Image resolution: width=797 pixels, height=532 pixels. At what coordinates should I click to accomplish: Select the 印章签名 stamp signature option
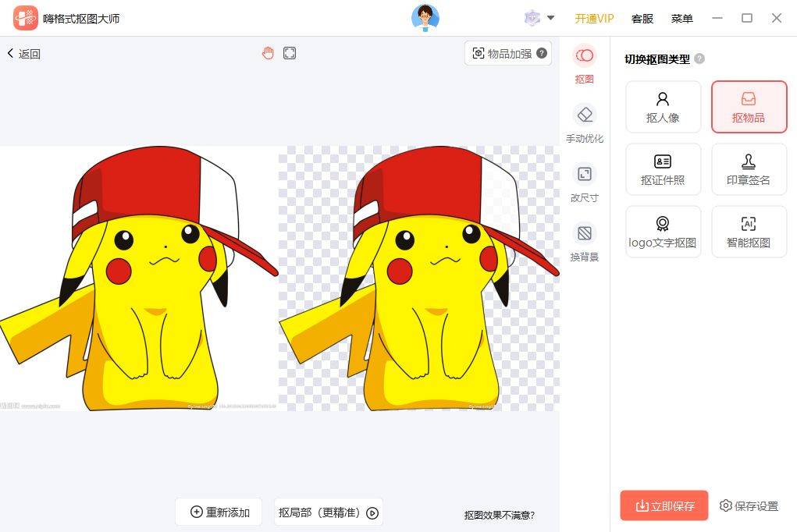click(x=749, y=169)
